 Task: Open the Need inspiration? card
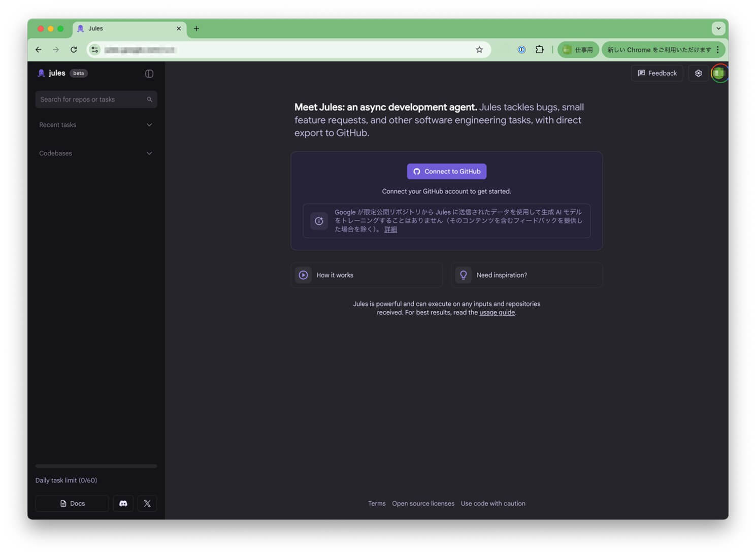(527, 275)
